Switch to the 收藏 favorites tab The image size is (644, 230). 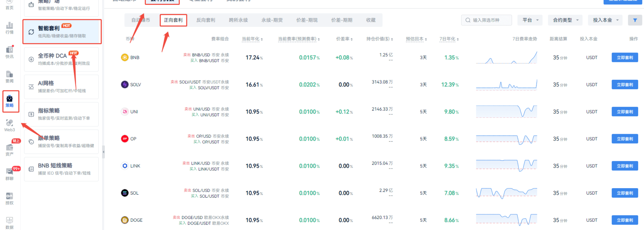(x=371, y=20)
